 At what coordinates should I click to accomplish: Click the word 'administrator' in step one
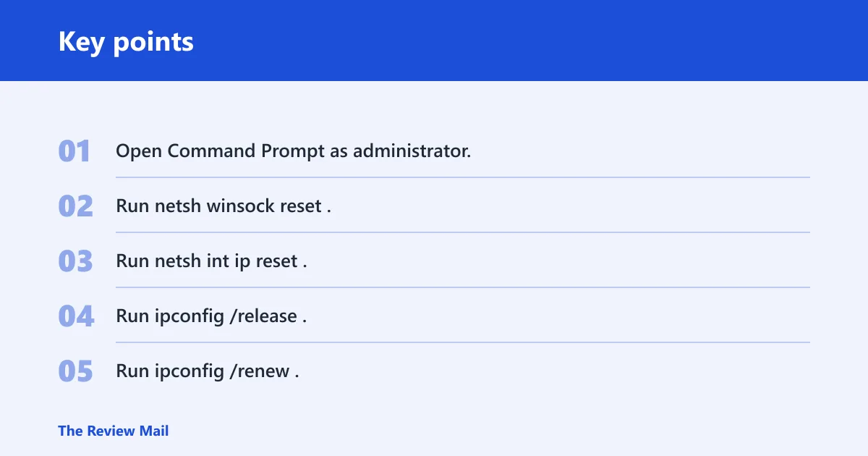[412, 151]
